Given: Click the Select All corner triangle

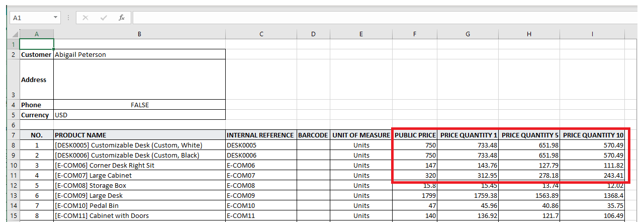Looking at the screenshot, I should pyautogui.click(x=15, y=34).
